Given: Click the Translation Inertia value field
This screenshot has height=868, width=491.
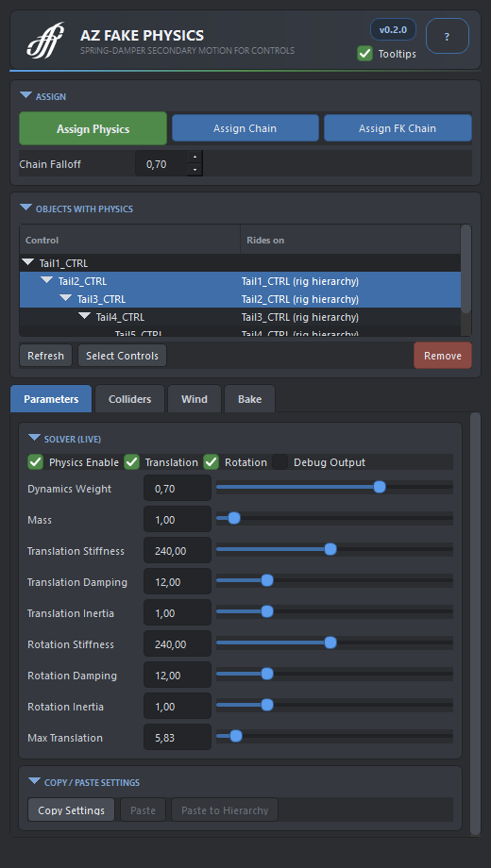Looking at the screenshot, I should click(x=178, y=613).
